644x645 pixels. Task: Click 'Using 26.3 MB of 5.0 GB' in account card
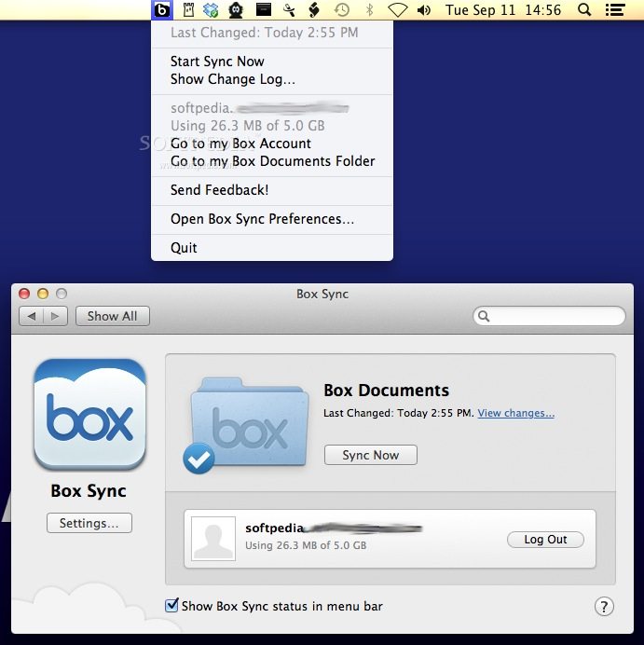(x=306, y=545)
